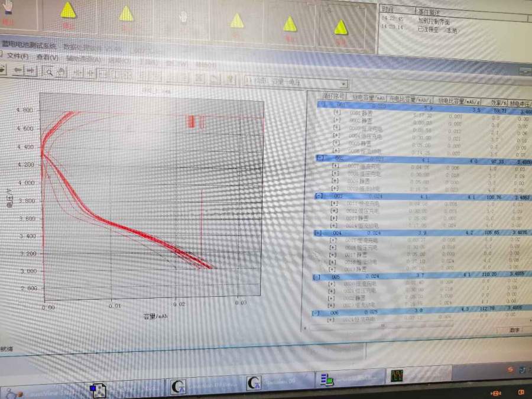Collapse cycle 002 row

pyautogui.click(x=320, y=158)
